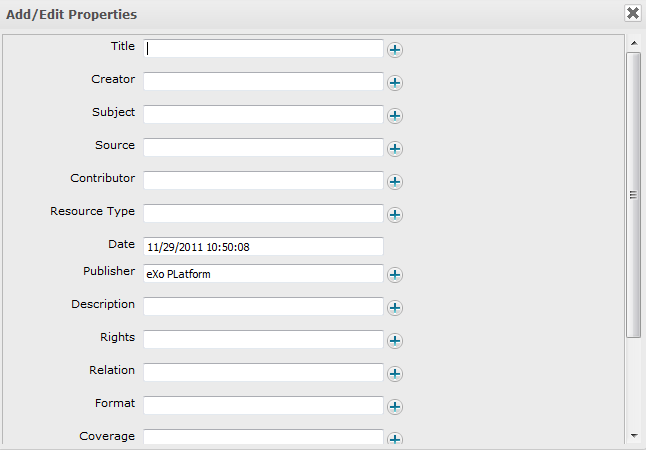Click the plus icon beside Subject field
The width and height of the screenshot is (646, 450).
[395, 116]
